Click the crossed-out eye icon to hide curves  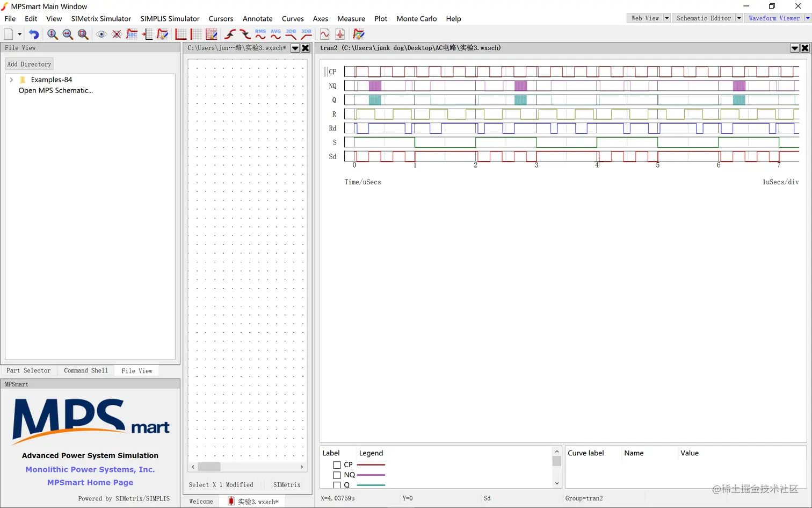click(x=117, y=34)
